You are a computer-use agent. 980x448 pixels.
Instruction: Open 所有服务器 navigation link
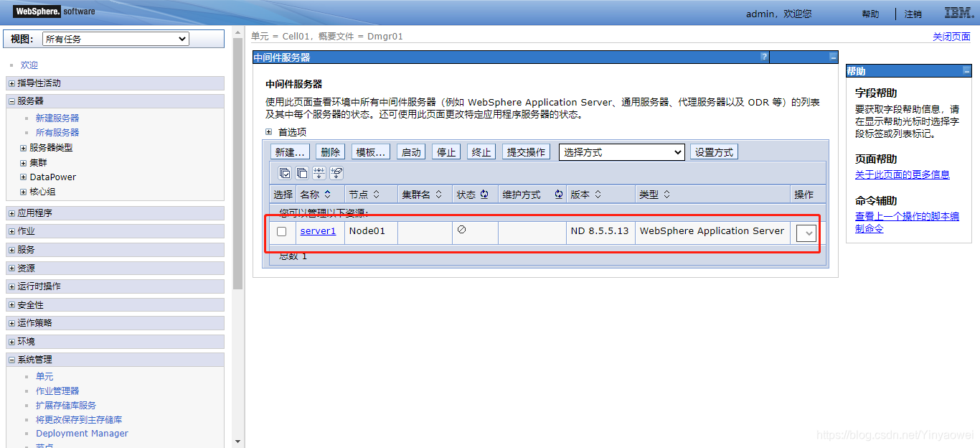57,133
